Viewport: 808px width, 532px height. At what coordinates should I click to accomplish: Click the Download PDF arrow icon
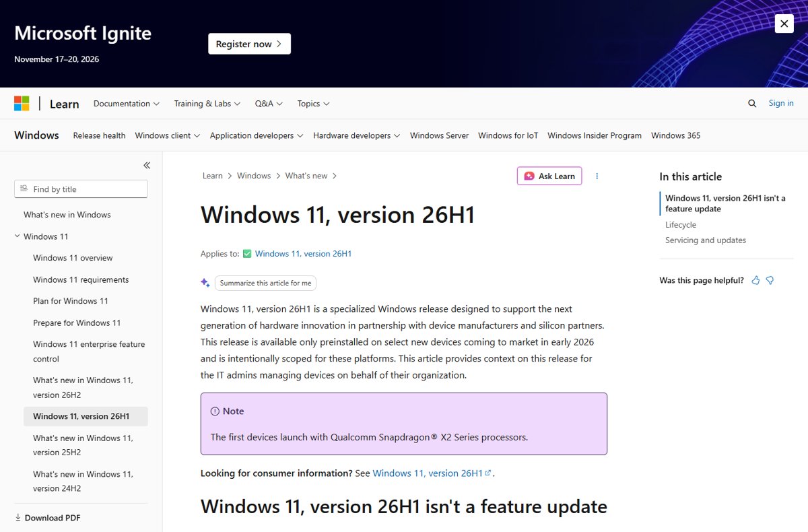click(18, 518)
